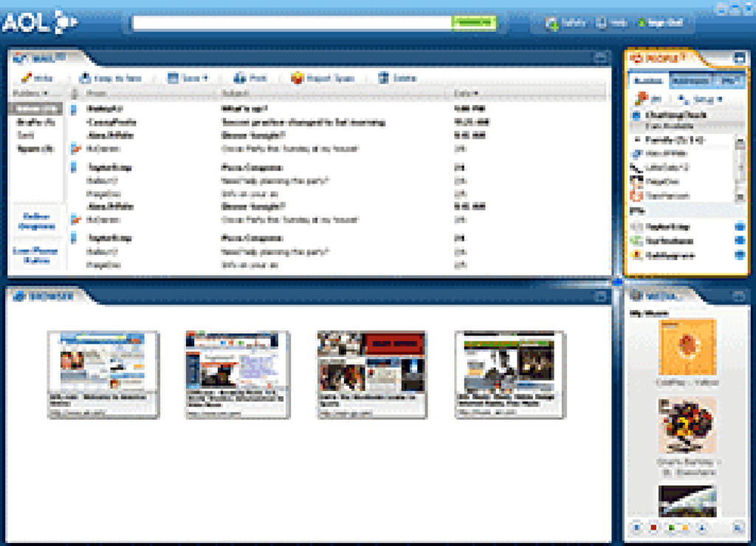This screenshot has width=756, height=546.
Task: Collapse the Family buddy group
Action: [x=638, y=139]
